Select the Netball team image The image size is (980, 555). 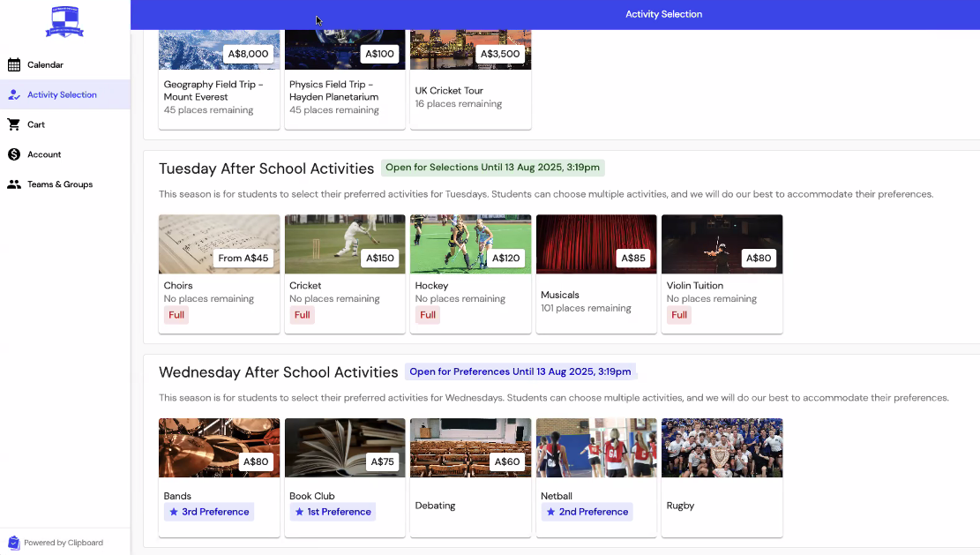(x=596, y=448)
